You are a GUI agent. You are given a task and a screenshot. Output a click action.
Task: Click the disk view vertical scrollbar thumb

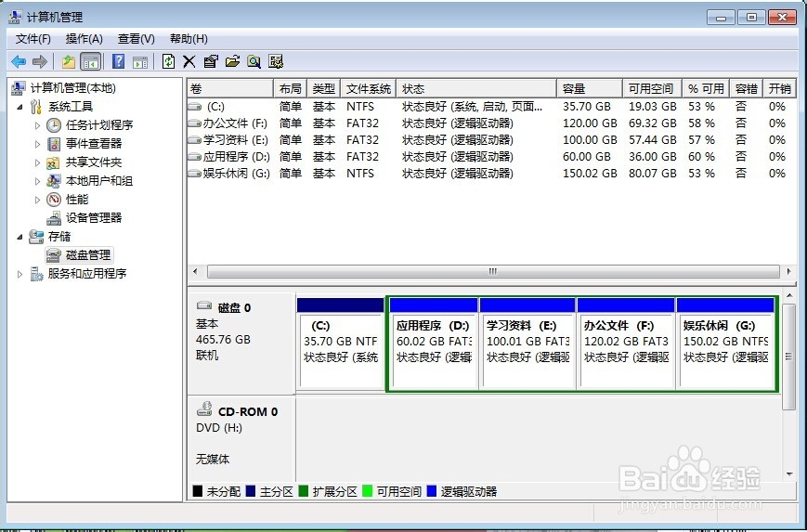click(789, 357)
